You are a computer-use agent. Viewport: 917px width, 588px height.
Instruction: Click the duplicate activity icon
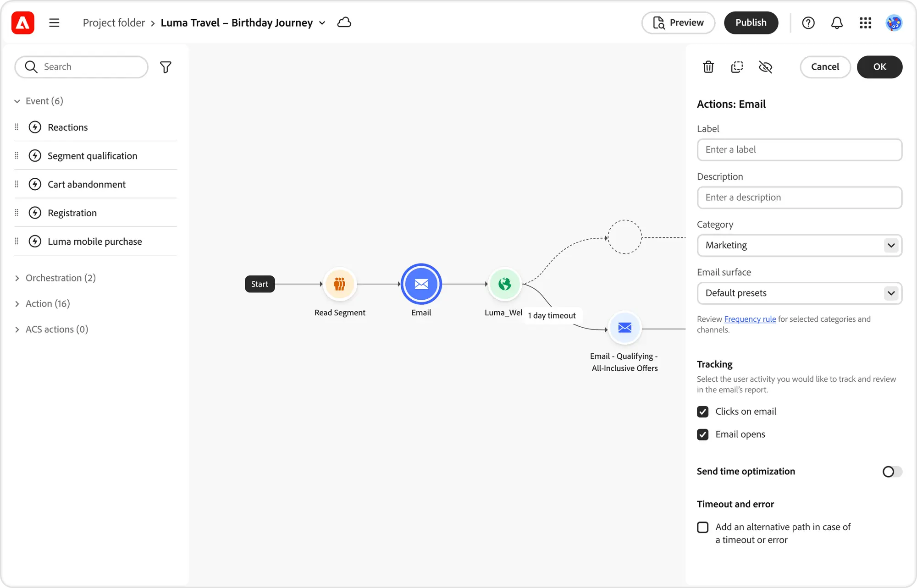tap(737, 67)
